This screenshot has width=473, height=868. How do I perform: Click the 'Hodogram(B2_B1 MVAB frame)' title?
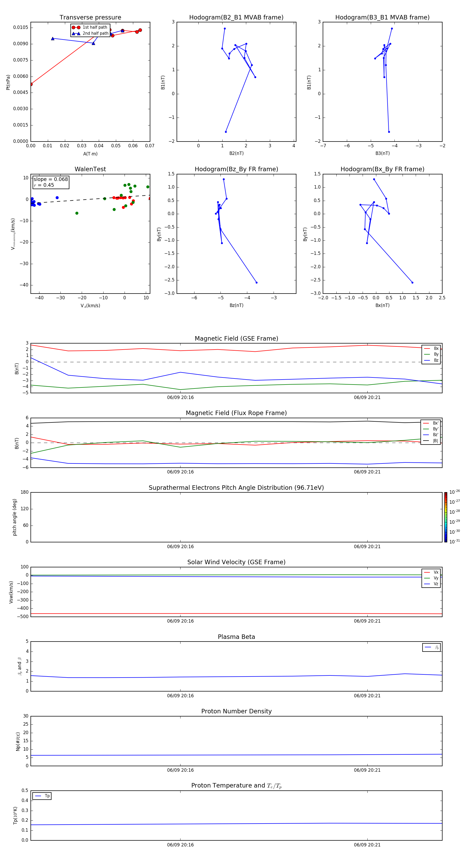[236, 18]
